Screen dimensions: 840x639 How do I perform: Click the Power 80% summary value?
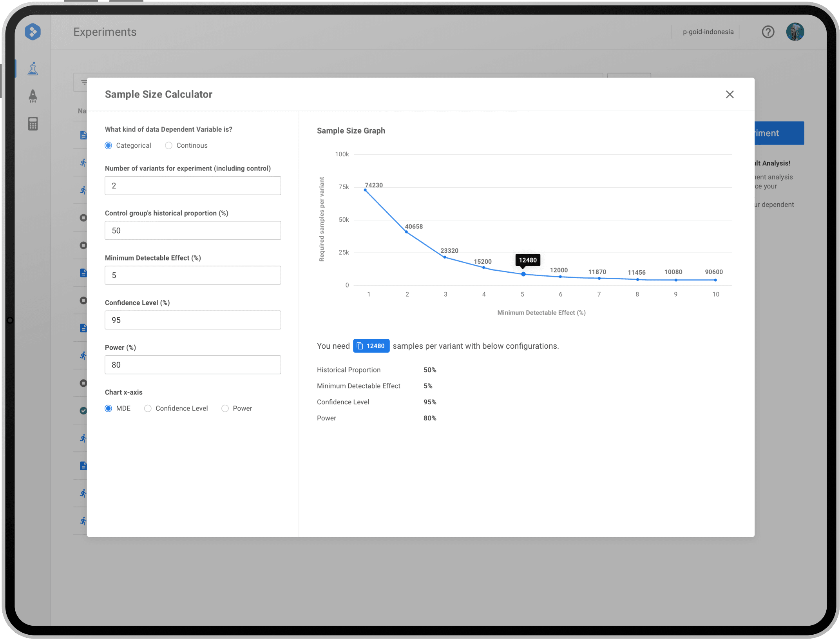[x=430, y=418]
